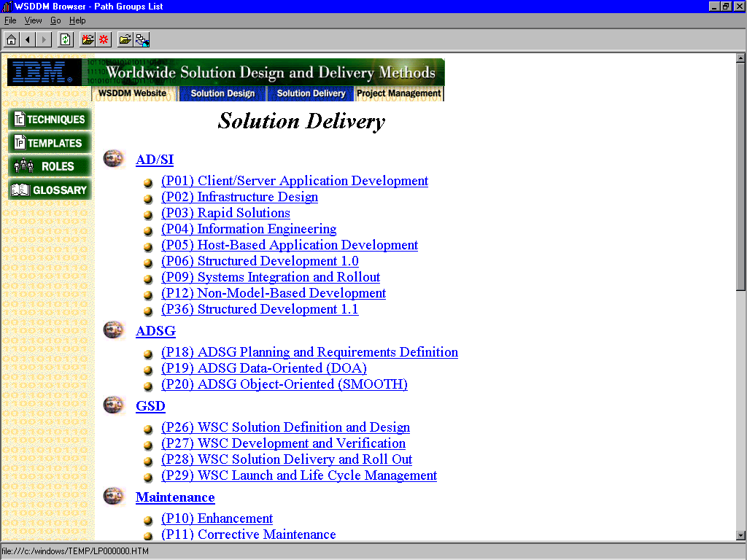Open the File menu

pyautogui.click(x=10, y=20)
